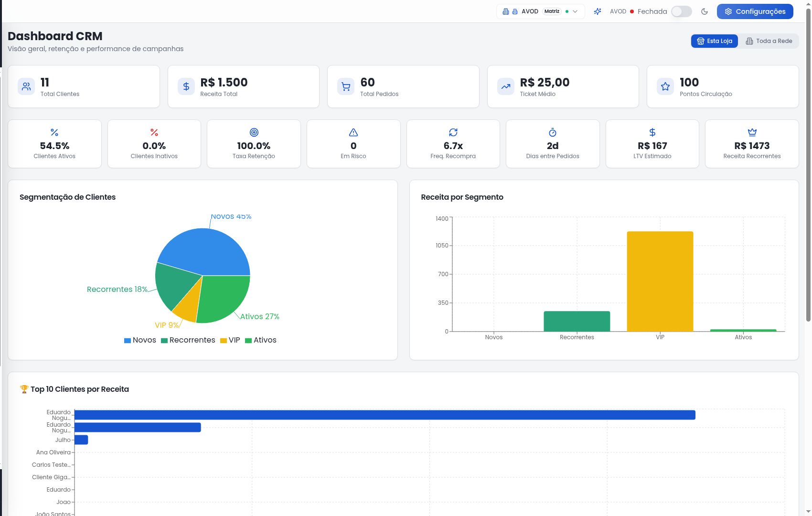This screenshot has height=516, width=812.
Task: Click the '100.0%' Taxa Retenção value
Action: tap(254, 146)
